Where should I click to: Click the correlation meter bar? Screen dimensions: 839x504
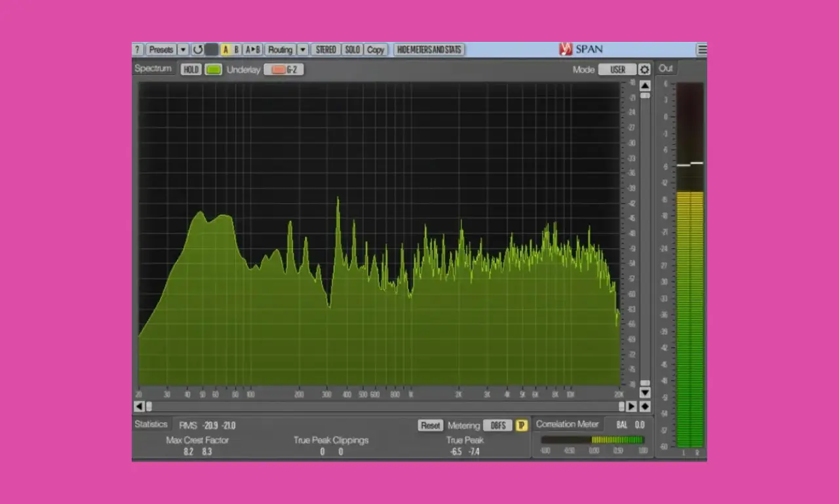593,440
